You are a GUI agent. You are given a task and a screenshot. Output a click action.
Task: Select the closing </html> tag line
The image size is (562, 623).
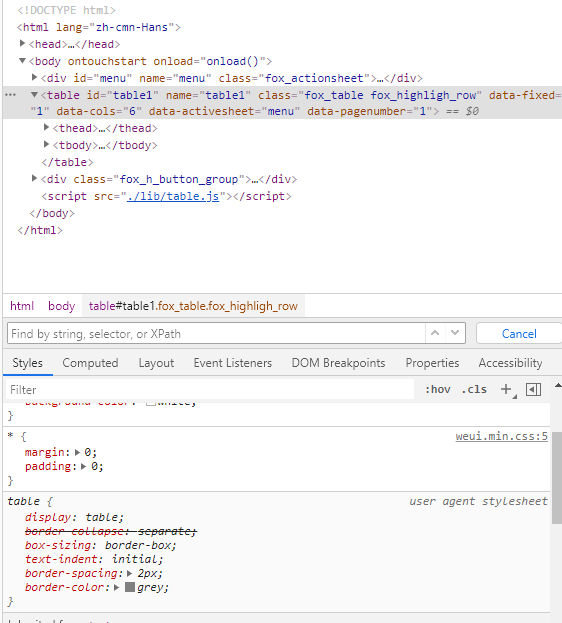(x=40, y=230)
